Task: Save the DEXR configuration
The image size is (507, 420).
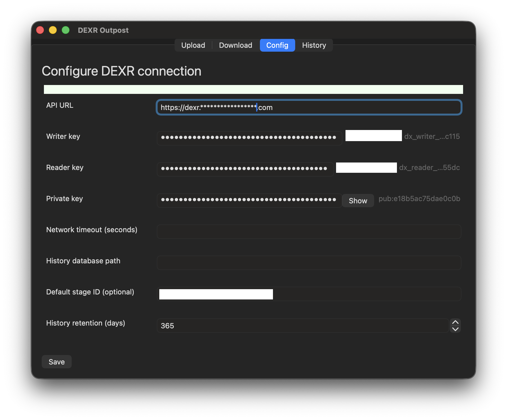Action: [x=56, y=362]
